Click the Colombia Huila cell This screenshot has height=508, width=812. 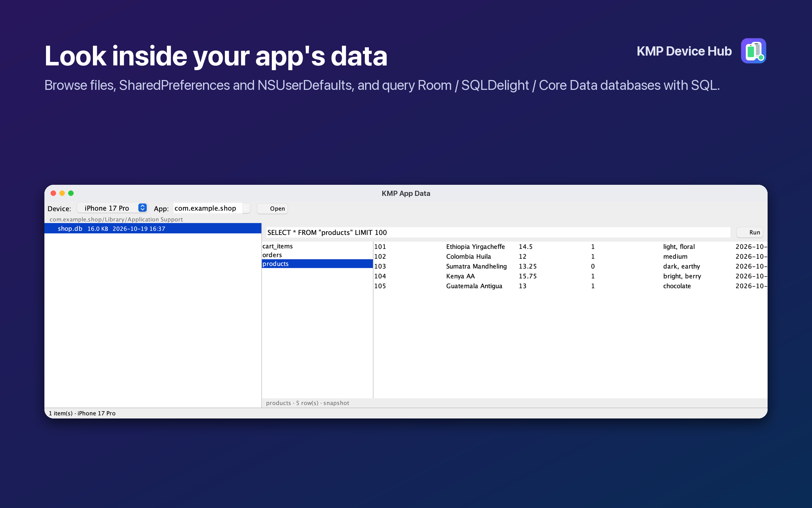click(x=468, y=256)
